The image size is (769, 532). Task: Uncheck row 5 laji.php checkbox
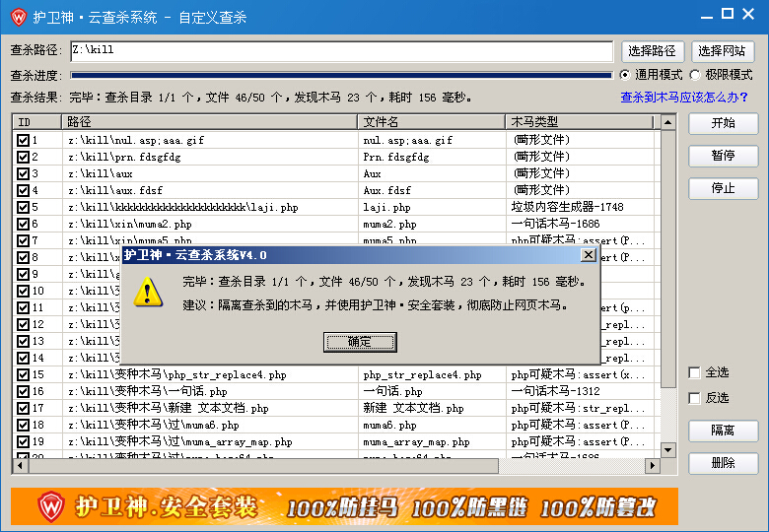[x=23, y=207]
